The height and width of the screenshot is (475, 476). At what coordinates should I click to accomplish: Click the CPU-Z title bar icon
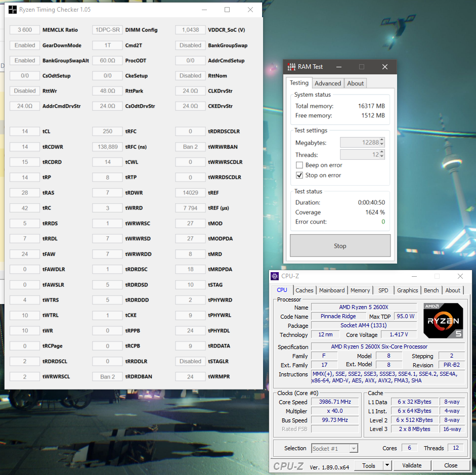[275, 276]
